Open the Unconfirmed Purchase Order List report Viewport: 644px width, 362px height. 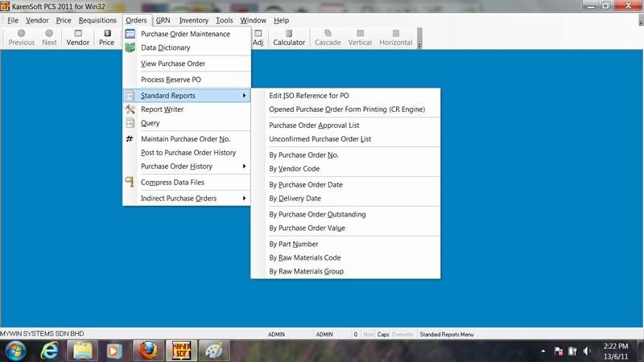[x=345, y=138]
